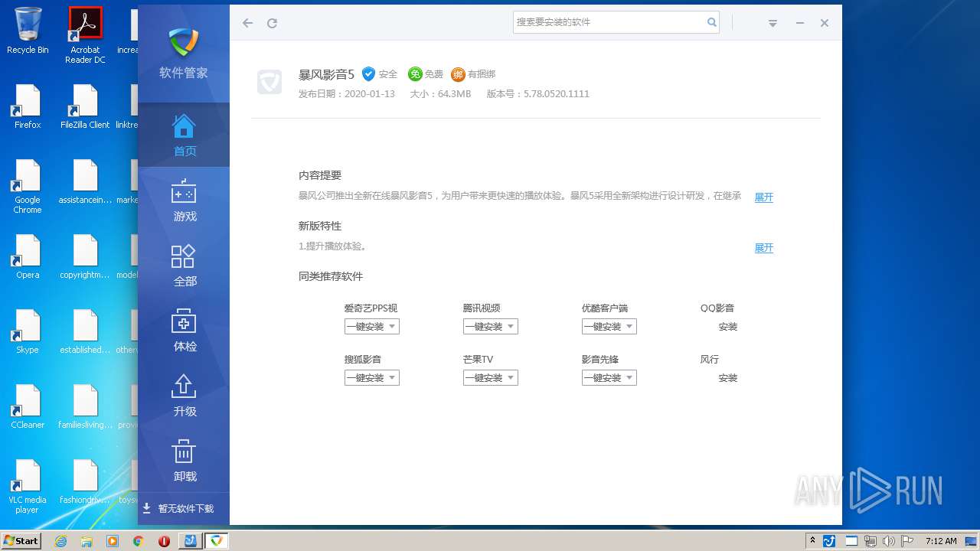Open the 游戏 games section
The image size is (980, 551).
tap(184, 201)
